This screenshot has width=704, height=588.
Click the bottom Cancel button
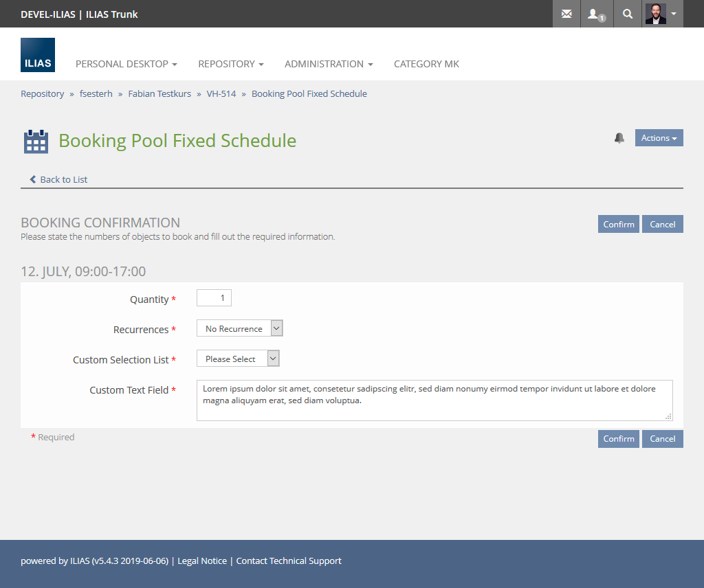pos(662,438)
